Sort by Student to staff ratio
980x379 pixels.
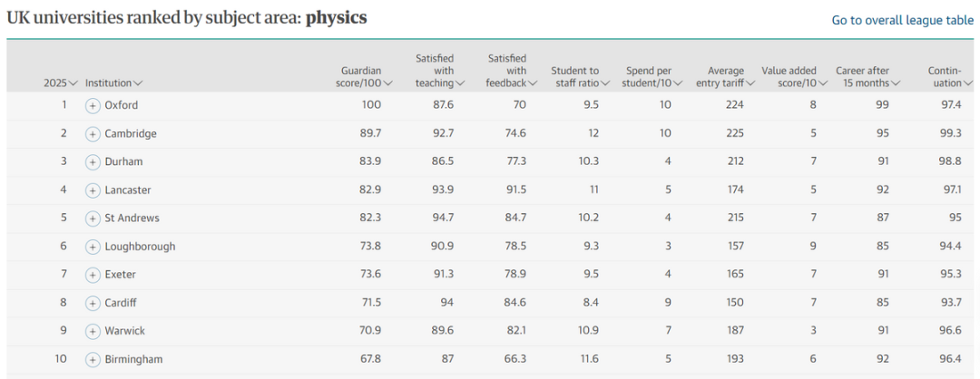(579, 77)
